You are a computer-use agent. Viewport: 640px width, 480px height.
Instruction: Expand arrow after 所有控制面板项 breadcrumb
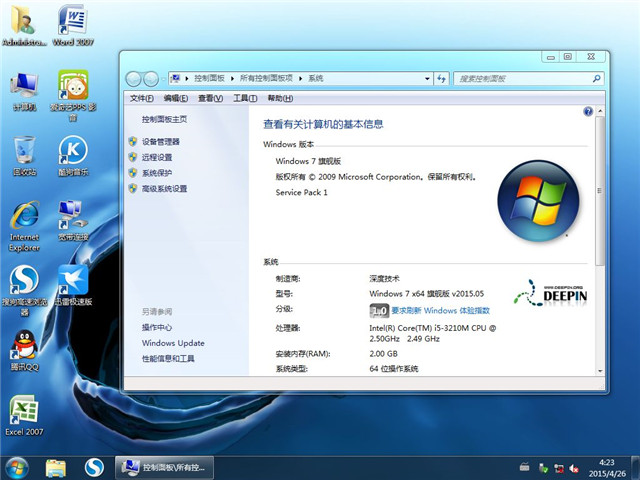[300, 78]
